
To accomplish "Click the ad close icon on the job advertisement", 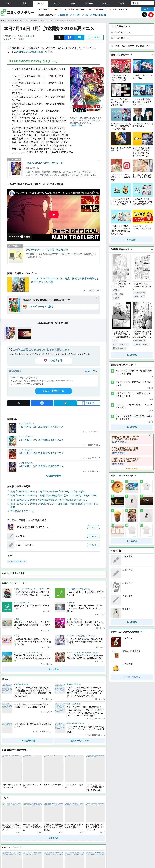I will click(152, 435).
